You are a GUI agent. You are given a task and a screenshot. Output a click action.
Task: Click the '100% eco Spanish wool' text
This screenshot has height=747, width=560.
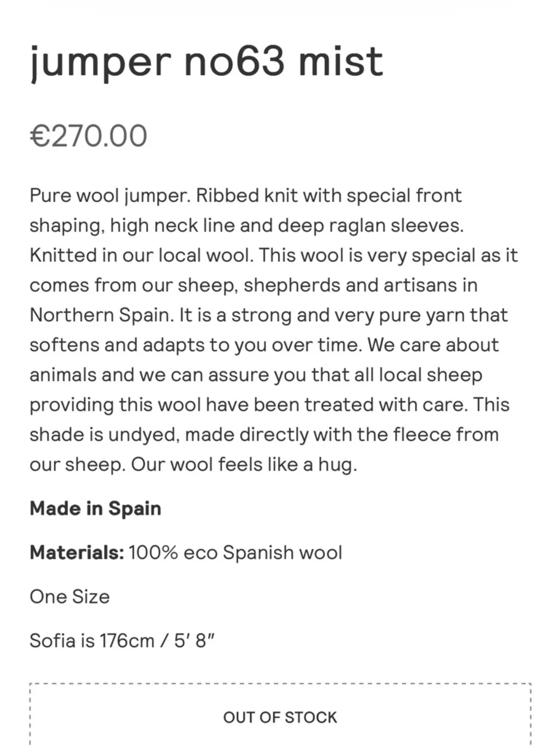(235, 553)
